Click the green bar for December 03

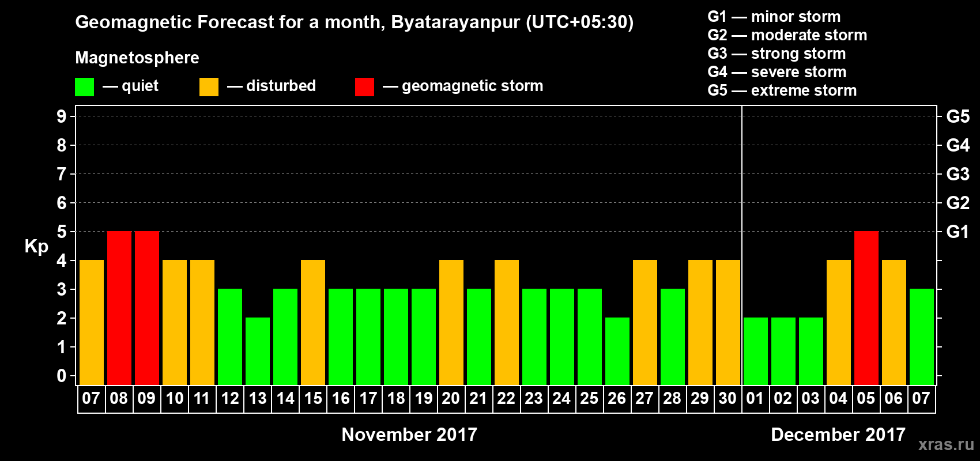tap(811, 352)
